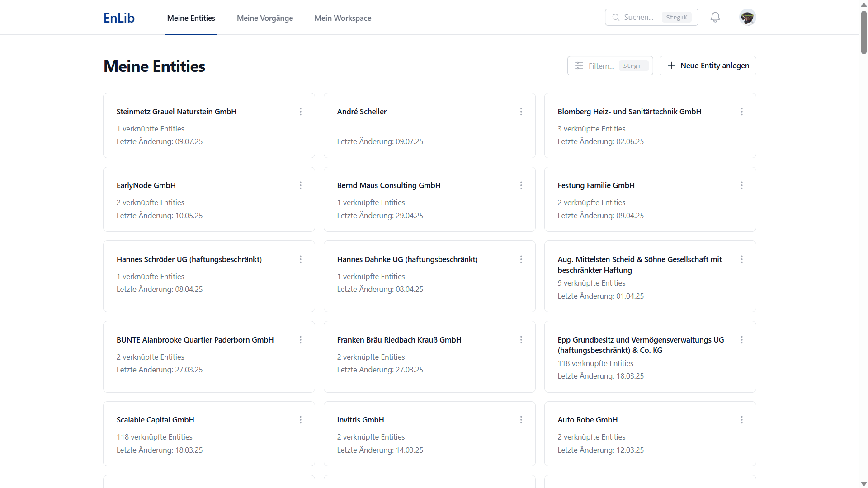Screen dimensions: 868x488
Task: Click the plus icon on Neue Entity anlegen
Action: 671,66
